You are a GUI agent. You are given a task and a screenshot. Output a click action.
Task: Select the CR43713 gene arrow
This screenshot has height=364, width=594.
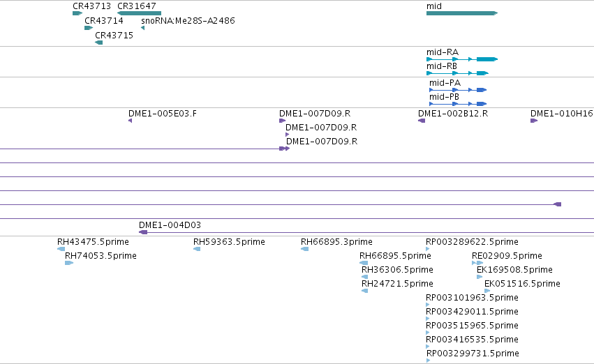[77, 13]
